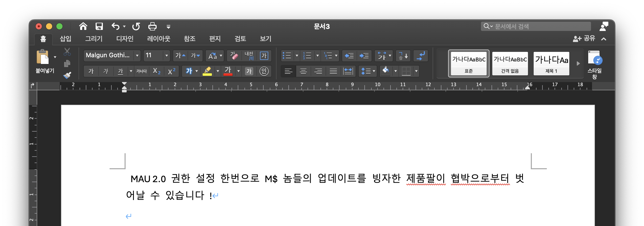Switch to the 디자인 tab
Viewport: 644px width, 226px height.
125,39
